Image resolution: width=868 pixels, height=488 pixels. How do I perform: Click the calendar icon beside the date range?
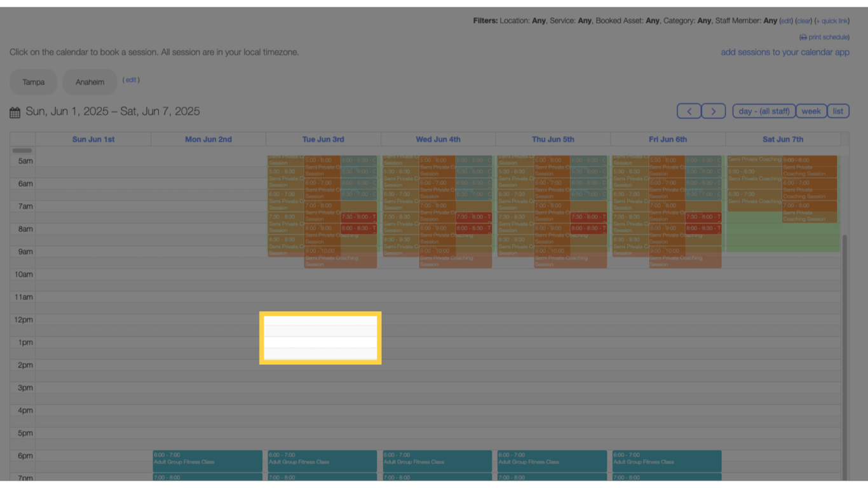(x=15, y=112)
